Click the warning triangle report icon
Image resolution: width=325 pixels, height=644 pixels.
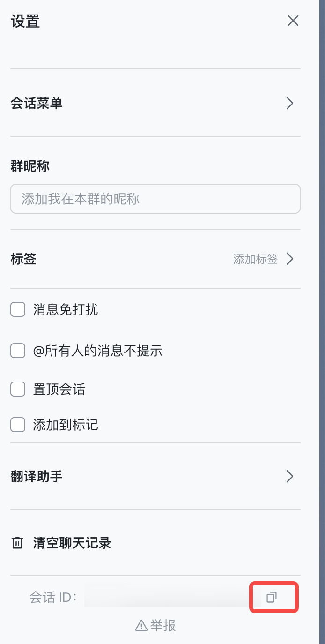click(x=141, y=625)
